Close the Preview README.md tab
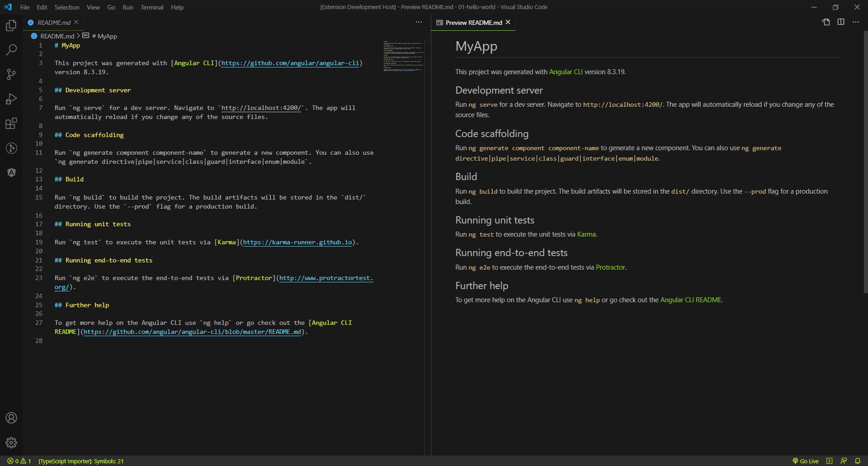The height and width of the screenshot is (466, 868). [x=508, y=22]
